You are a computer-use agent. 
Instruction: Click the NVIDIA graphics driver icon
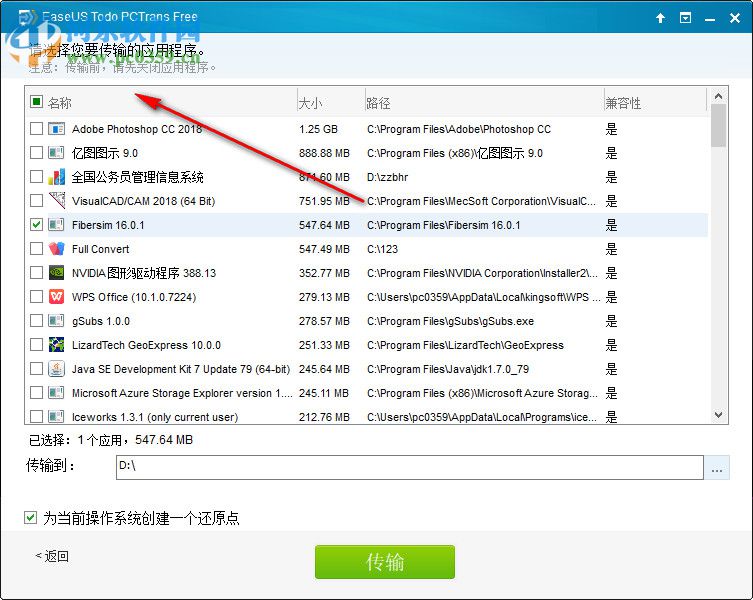coord(56,272)
